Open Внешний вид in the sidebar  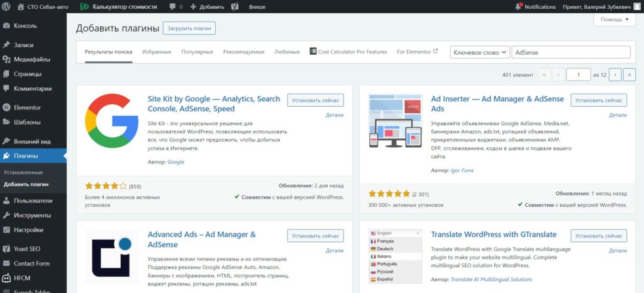(33, 141)
